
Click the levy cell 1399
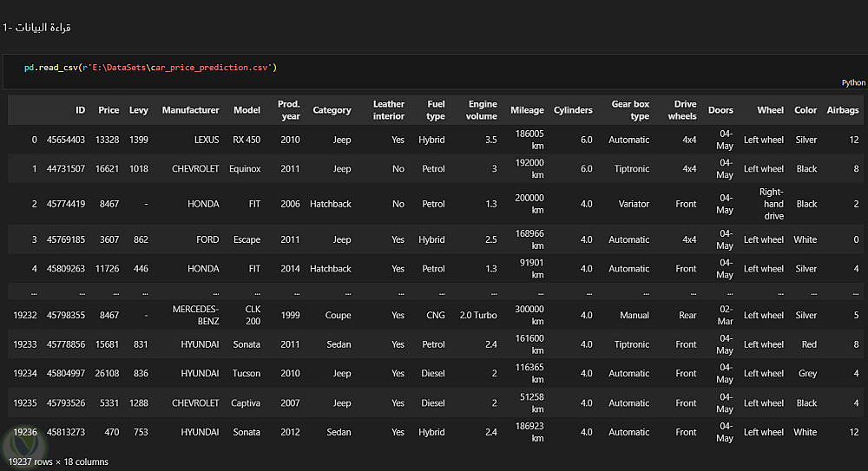139,140
